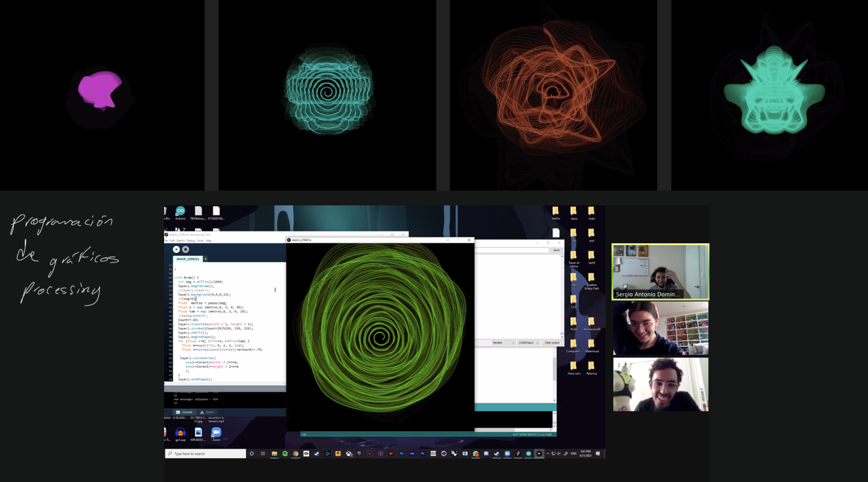This screenshot has height=482, width=868.
Task: Switch to the Errors tab
Action: pyautogui.click(x=207, y=412)
